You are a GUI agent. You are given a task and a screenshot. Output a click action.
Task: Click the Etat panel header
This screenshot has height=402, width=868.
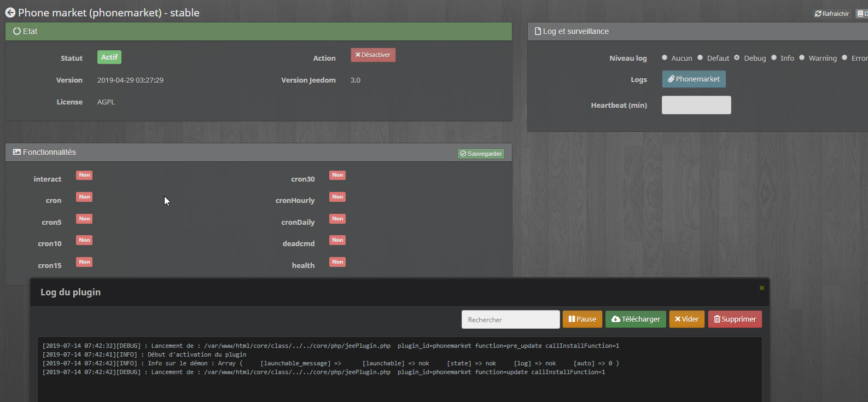(x=259, y=31)
